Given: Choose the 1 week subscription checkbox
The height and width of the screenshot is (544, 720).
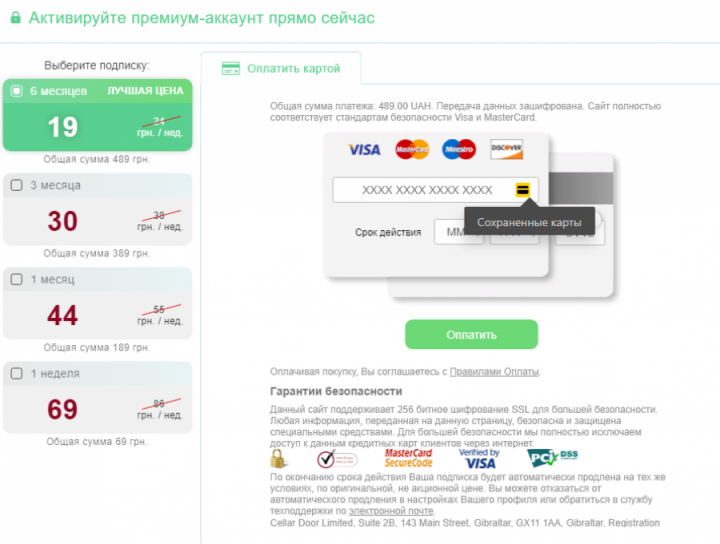Looking at the screenshot, I should click(16, 373).
